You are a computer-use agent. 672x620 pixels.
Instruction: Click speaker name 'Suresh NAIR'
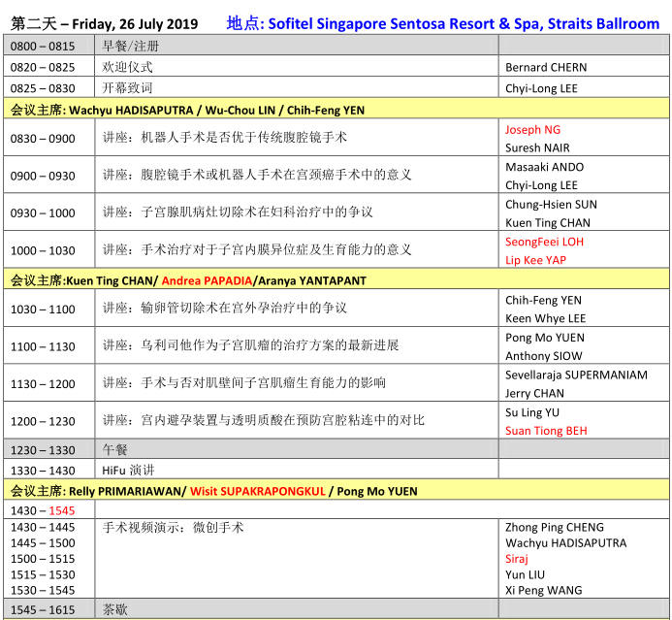click(537, 147)
